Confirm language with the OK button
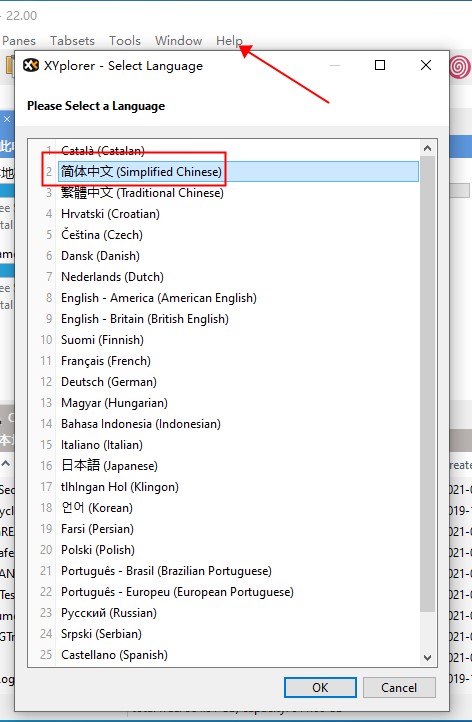472x722 pixels. point(320,687)
